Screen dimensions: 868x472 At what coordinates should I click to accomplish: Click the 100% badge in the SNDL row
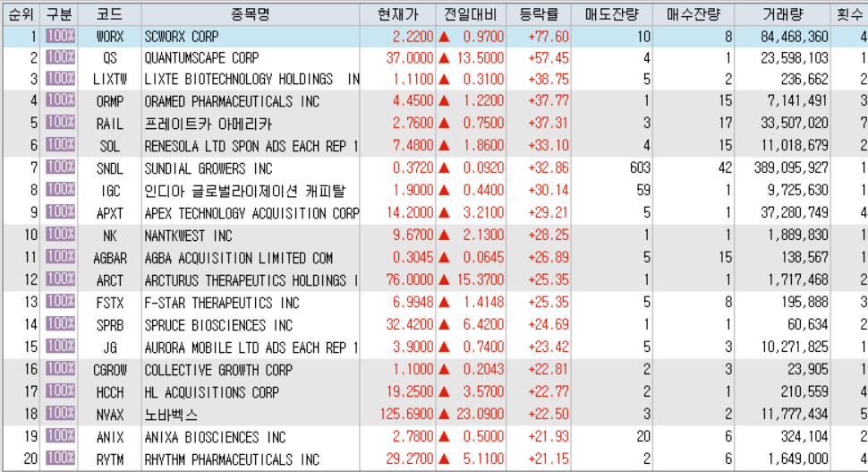[x=60, y=167]
